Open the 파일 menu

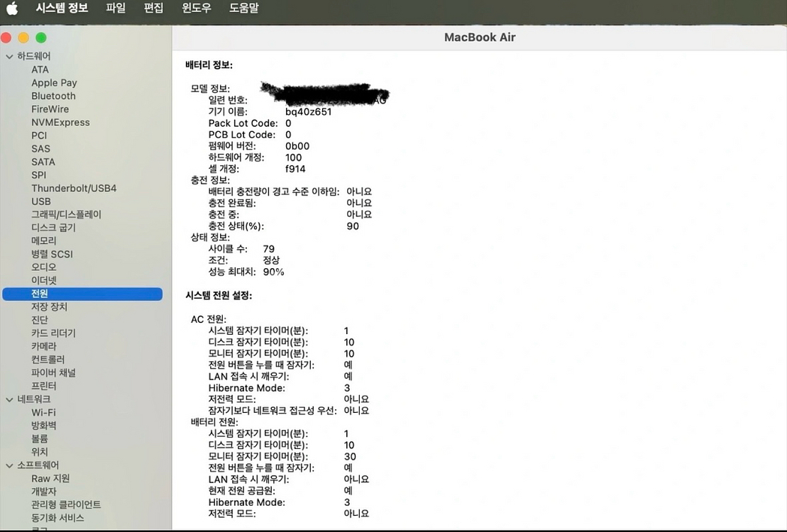[116, 8]
